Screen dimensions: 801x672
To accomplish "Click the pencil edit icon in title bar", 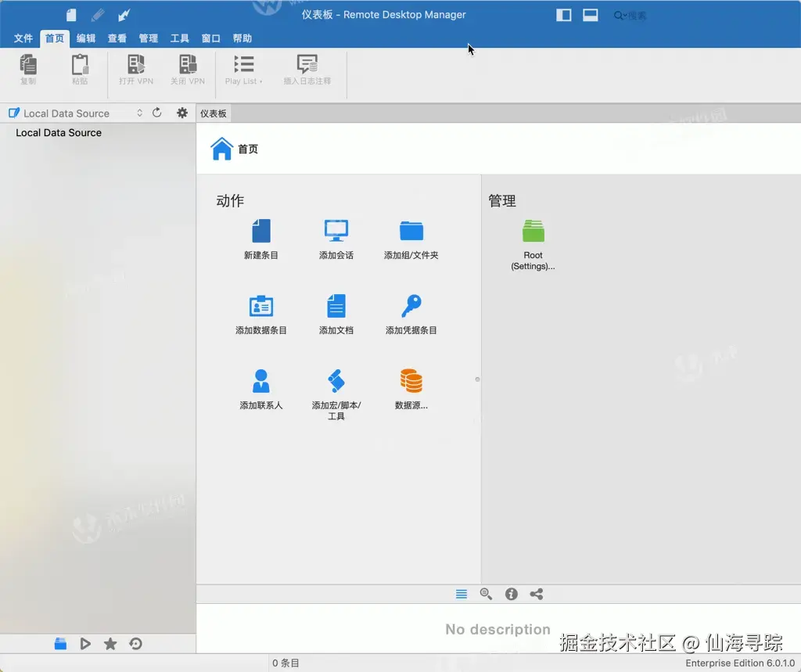I will click(x=98, y=15).
